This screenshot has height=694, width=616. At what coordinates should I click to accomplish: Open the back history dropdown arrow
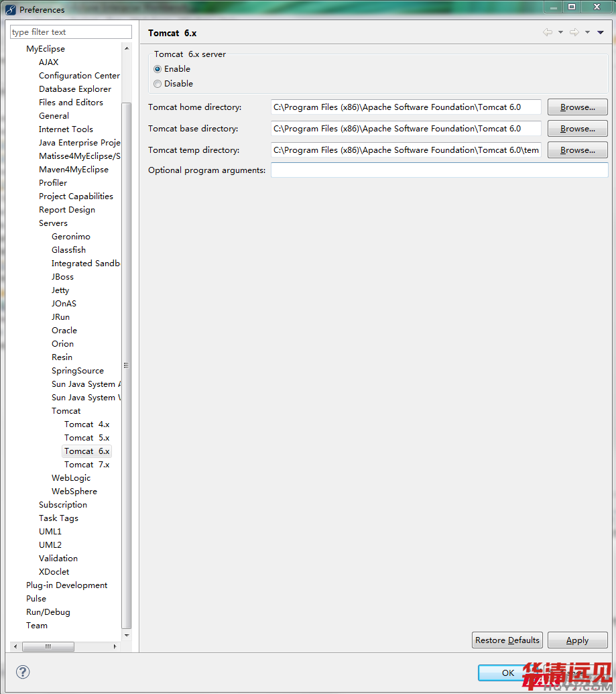coord(560,32)
